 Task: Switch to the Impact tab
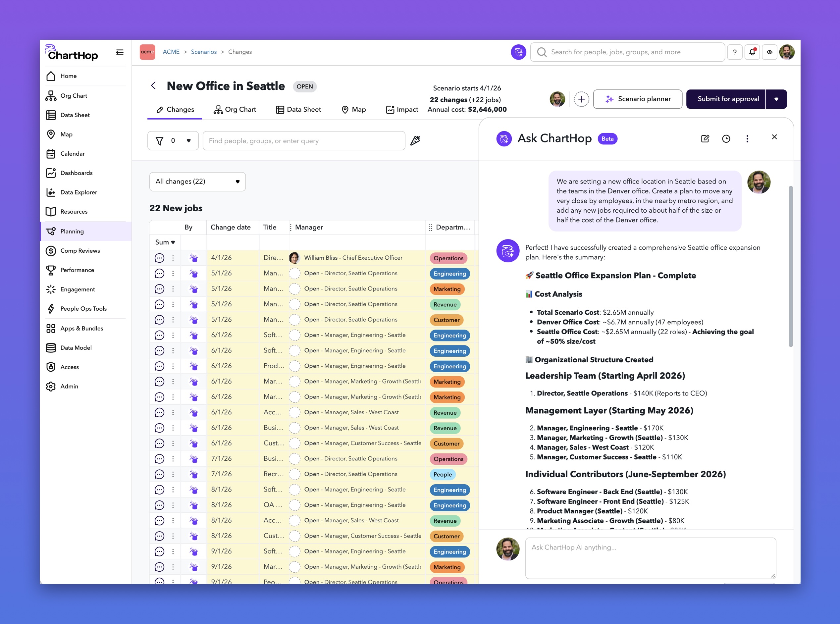402,110
